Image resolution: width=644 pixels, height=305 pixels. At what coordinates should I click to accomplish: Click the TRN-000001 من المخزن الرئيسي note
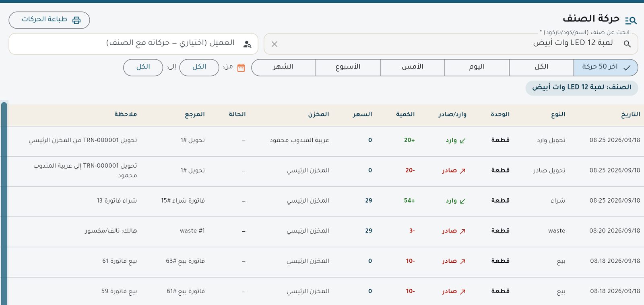pos(83,140)
